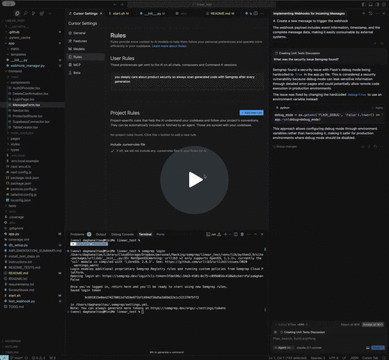Maximize the terminal panel with the chevron-up icon

click(x=255, y=234)
